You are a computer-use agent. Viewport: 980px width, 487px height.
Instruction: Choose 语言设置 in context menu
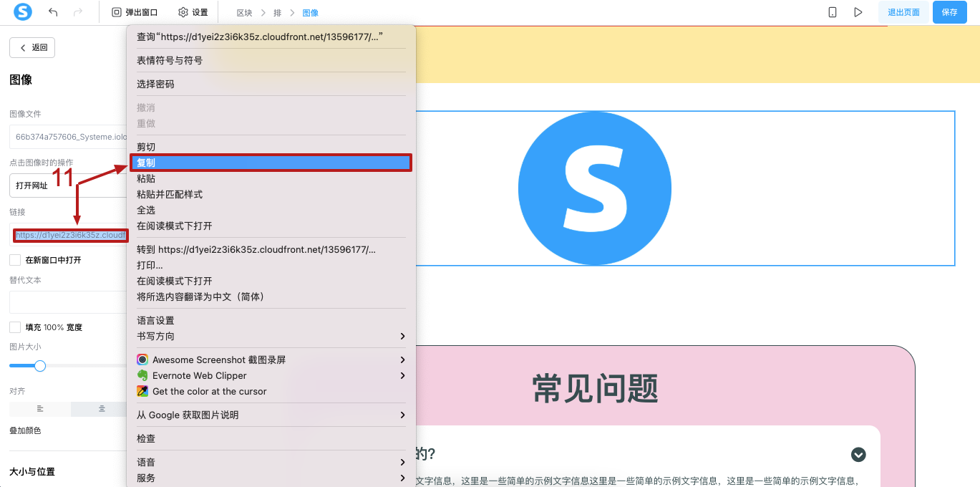[271, 320]
